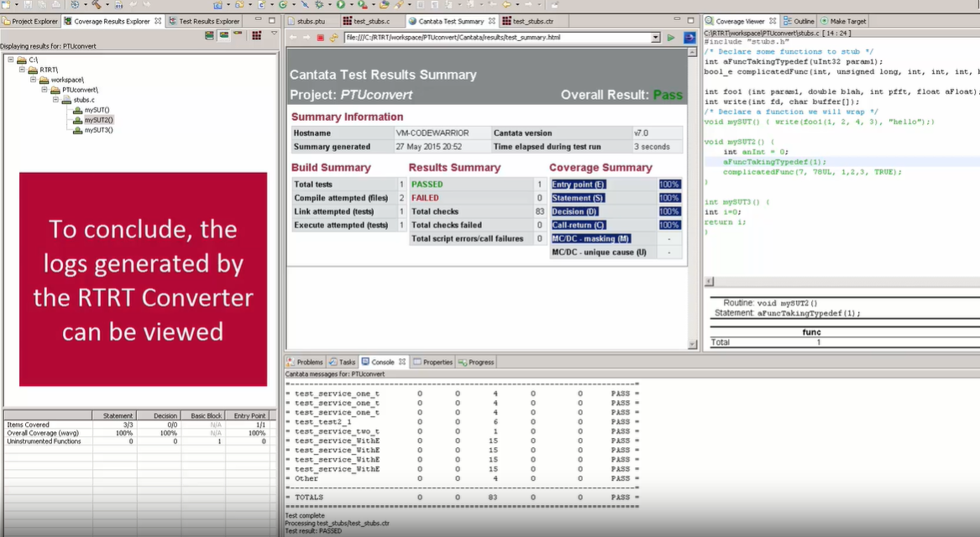The image size is (980, 537).
Task: Click the Debug bug icon in top toolbar
Action: click(319, 4)
